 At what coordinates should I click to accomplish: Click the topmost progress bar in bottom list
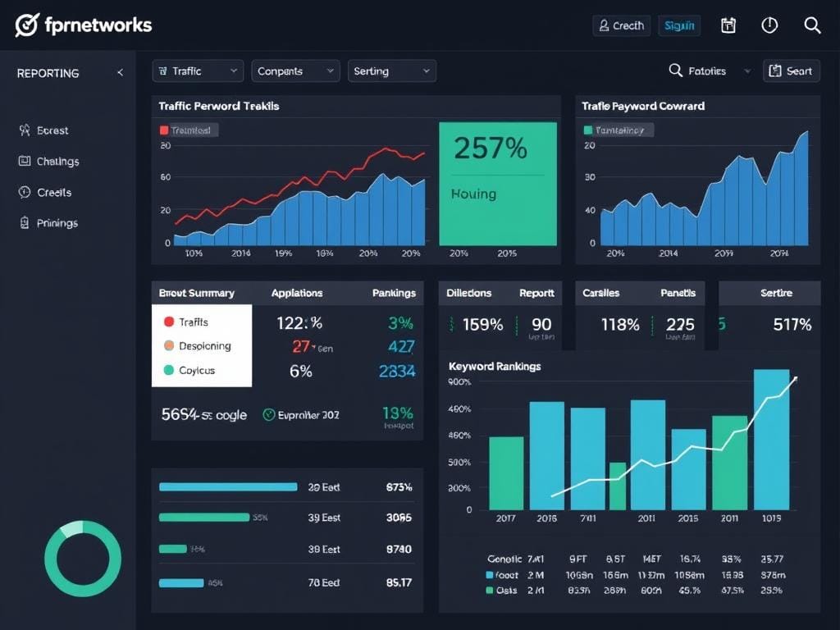pyautogui.click(x=228, y=486)
